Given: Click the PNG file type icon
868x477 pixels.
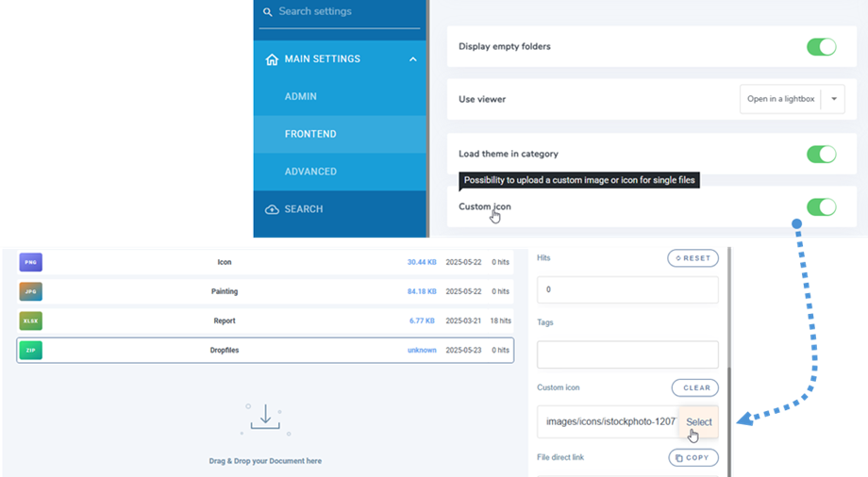Looking at the screenshot, I should pos(30,262).
